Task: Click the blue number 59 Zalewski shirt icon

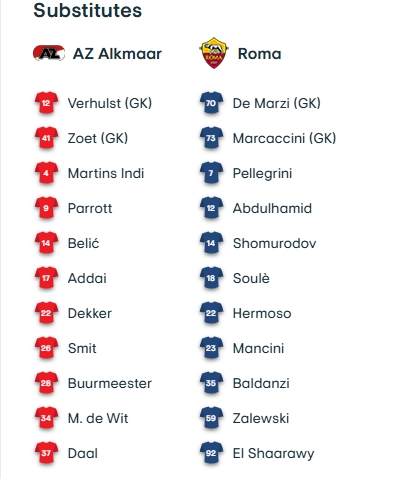Action: pyautogui.click(x=211, y=418)
